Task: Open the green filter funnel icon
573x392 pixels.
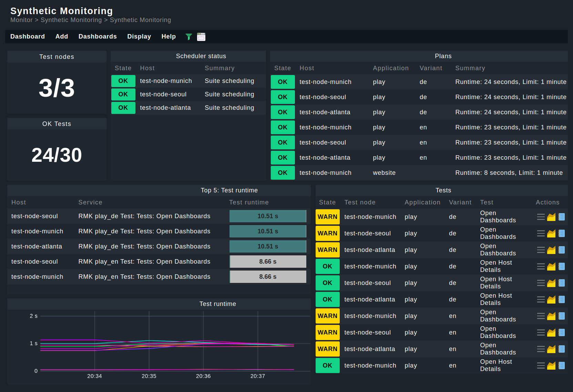Action: pyautogui.click(x=189, y=36)
